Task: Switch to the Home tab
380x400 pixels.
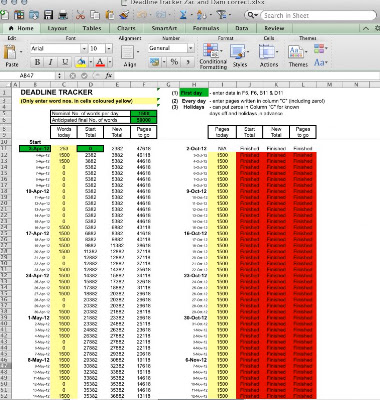Action: click(x=21, y=28)
